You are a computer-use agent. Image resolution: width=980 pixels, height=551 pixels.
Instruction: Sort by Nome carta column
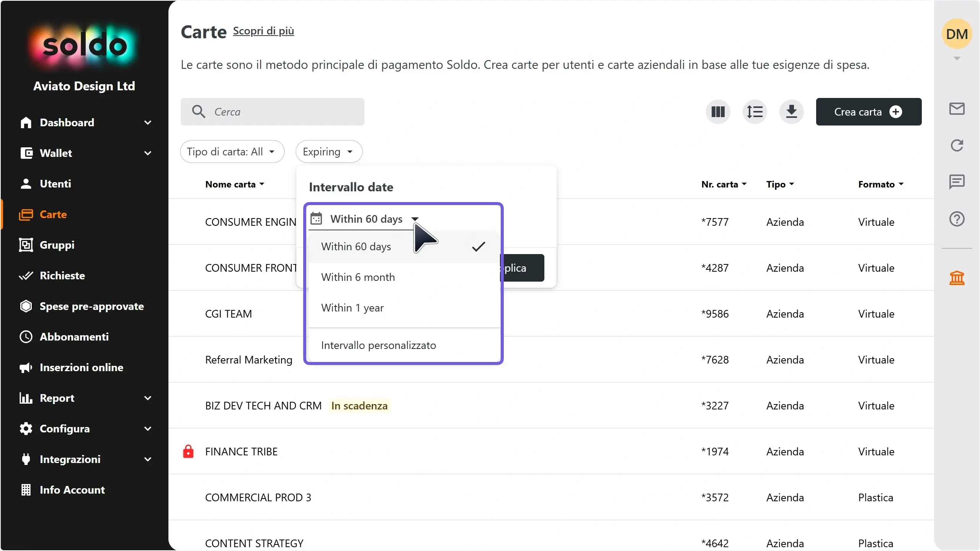click(235, 184)
